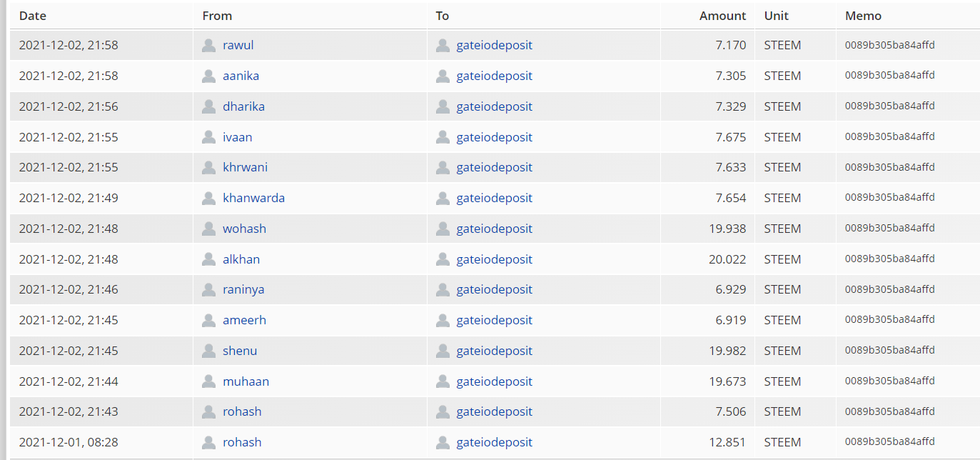Open the ameerh sender link

coord(244,320)
